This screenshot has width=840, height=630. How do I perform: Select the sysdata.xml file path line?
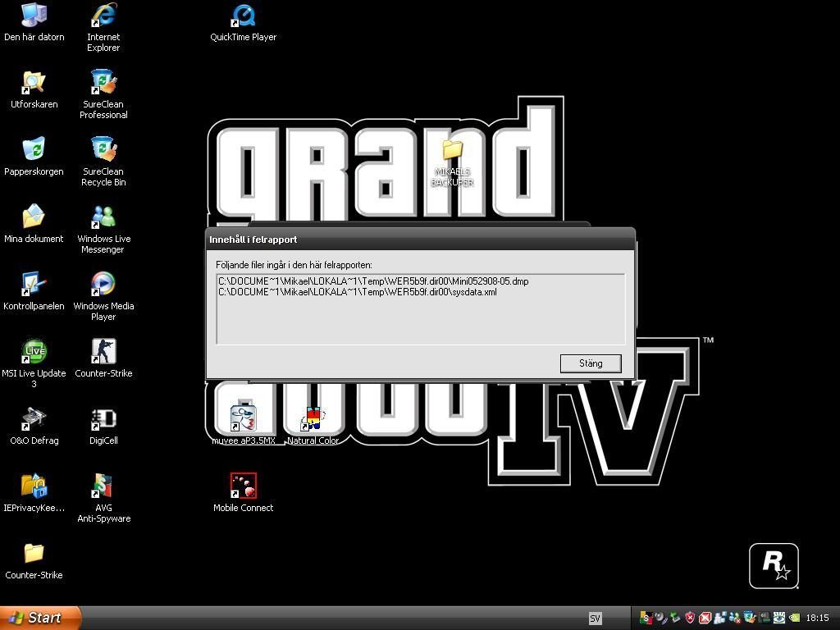click(358, 292)
